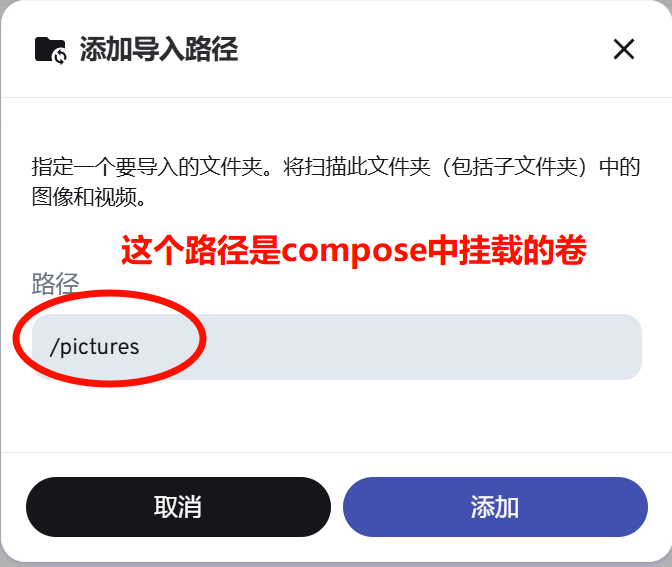Click the word compose in red annotation
The image size is (672, 567).
pos(354,251)
